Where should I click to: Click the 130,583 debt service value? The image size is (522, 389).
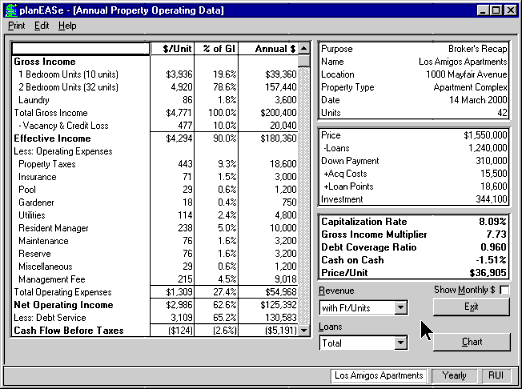pos(280,318)
